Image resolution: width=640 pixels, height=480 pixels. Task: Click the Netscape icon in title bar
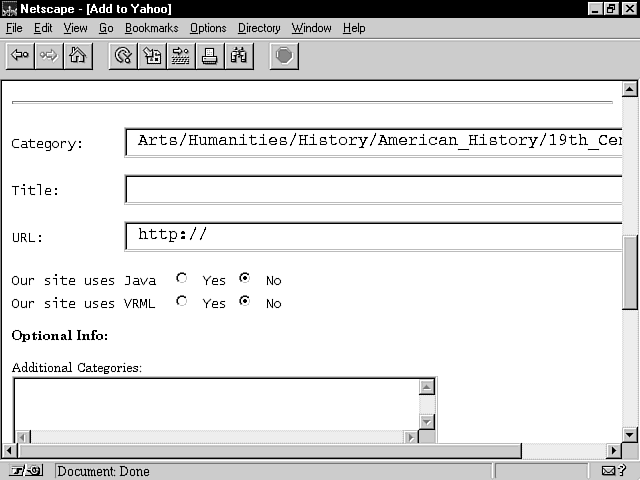(x=9, y=9)
